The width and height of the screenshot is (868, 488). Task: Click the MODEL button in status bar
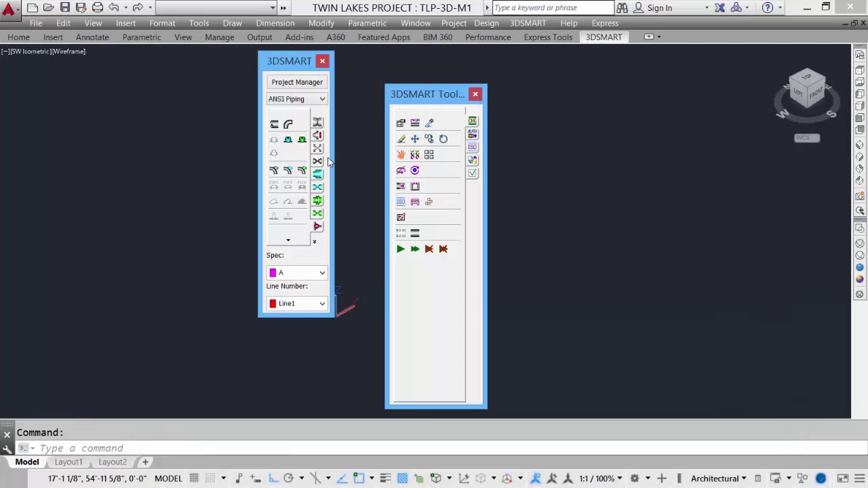coord(168,479)
